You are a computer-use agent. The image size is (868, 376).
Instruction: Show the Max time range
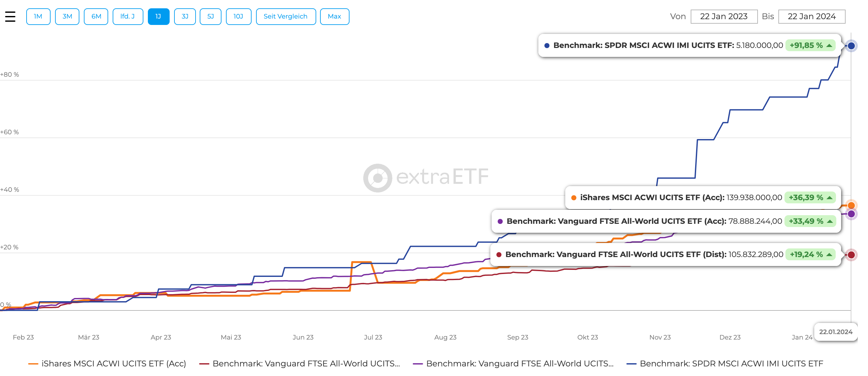coord(334,17)
